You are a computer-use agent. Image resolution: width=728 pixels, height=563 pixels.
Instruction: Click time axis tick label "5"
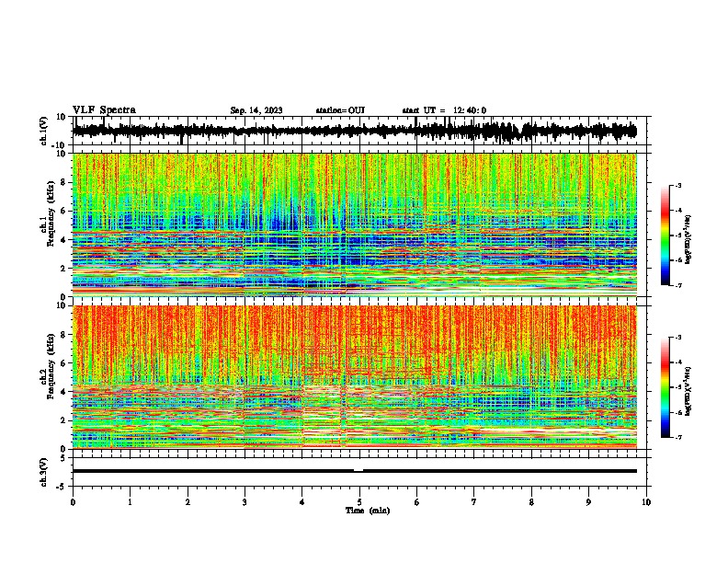pos(359,502)
